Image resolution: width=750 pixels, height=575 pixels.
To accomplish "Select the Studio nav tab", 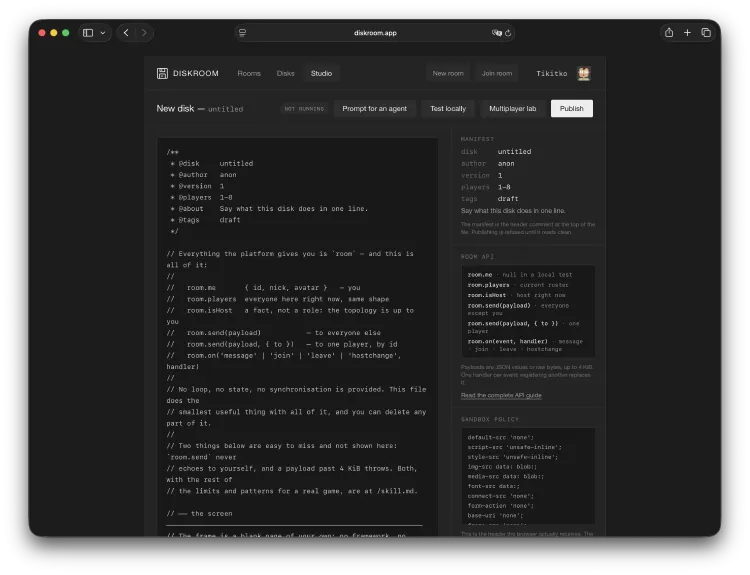I will [x=321, y=73].
